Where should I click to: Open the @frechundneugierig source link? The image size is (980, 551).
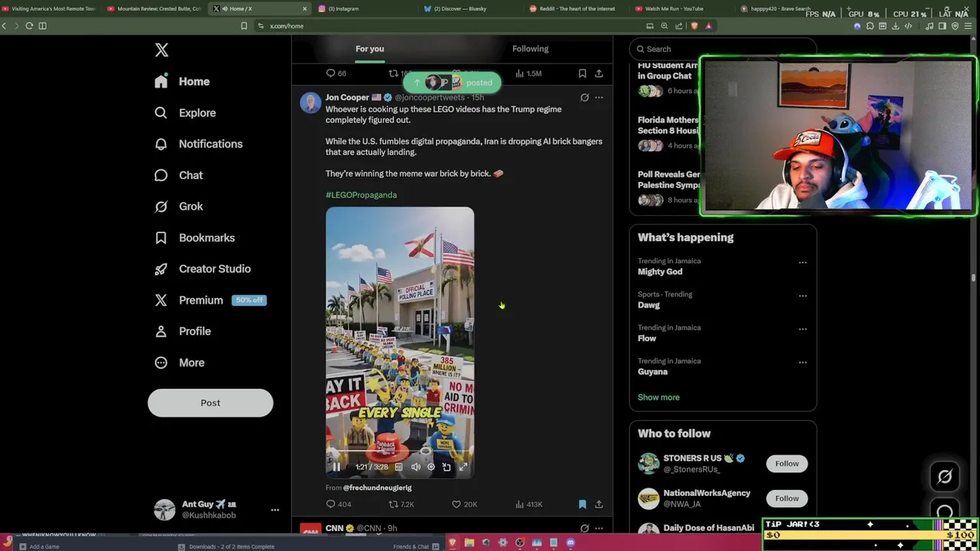(377, 487)
